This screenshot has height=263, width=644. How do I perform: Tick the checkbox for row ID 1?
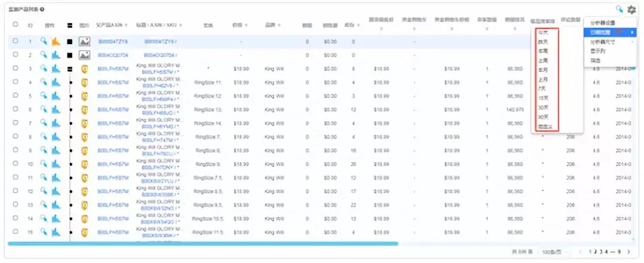15,41
